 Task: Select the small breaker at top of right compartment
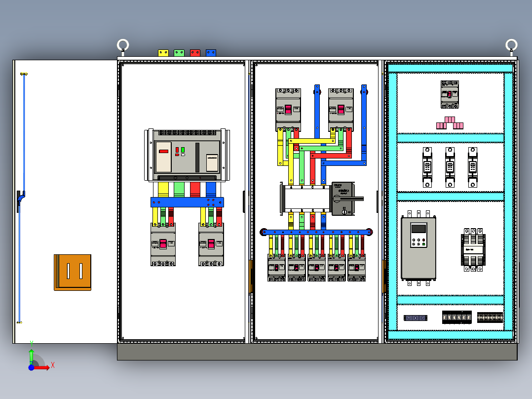[x=450, y=94]
